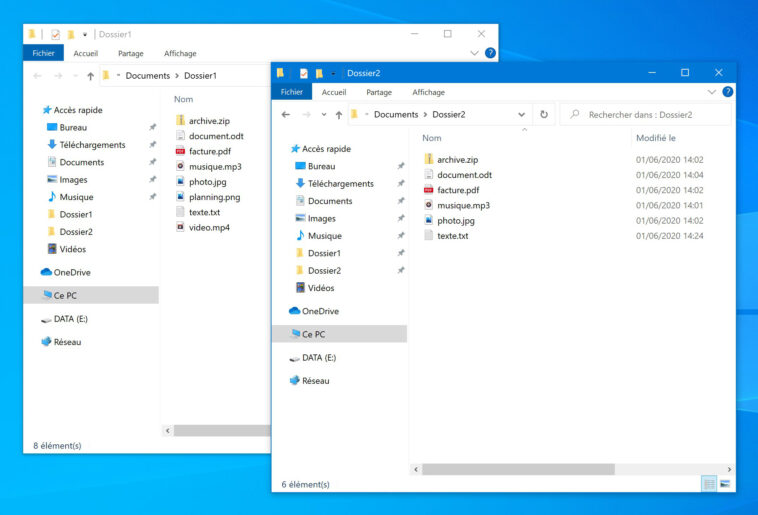Select planning.png in the Dossier1 window
Viewport: 758px width, 515px height.
tap(214, 197)
